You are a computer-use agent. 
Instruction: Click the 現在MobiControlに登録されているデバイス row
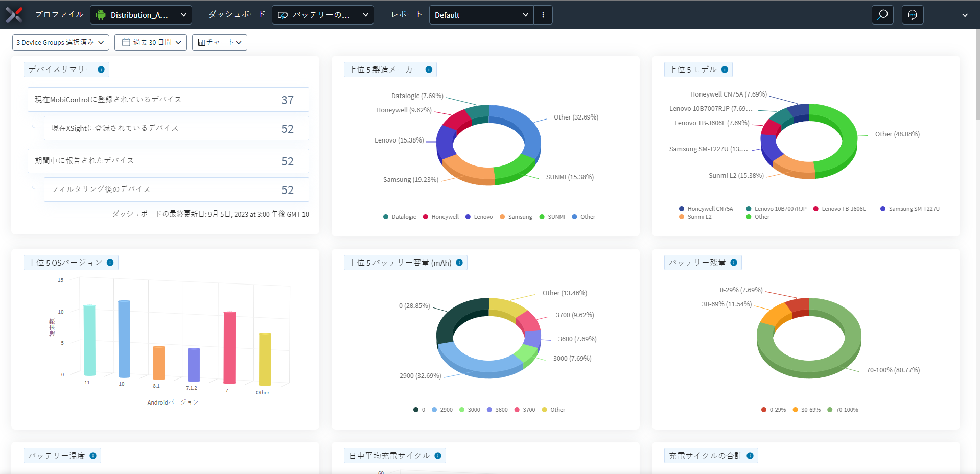[168, 100]
